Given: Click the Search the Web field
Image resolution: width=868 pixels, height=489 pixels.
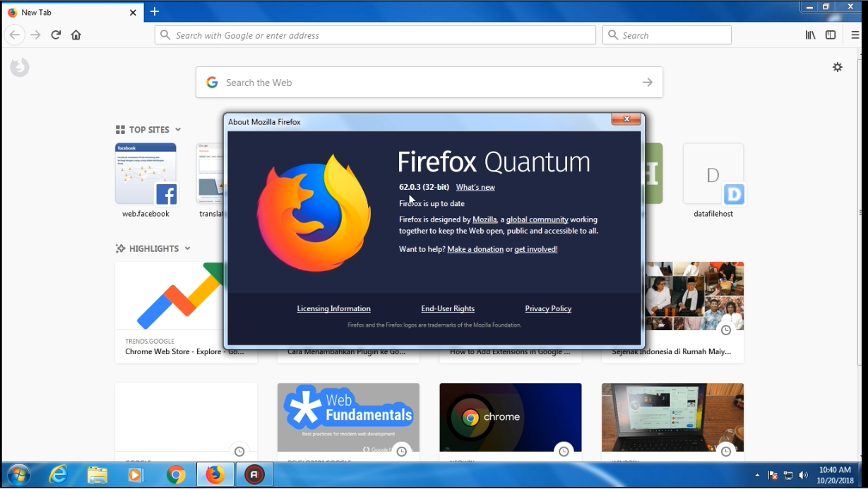Looking at the screenshot, I should 429,83.
